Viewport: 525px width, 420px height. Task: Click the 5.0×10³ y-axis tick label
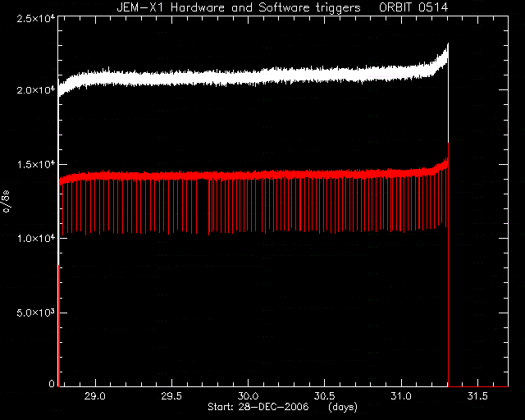pos(36,313)
